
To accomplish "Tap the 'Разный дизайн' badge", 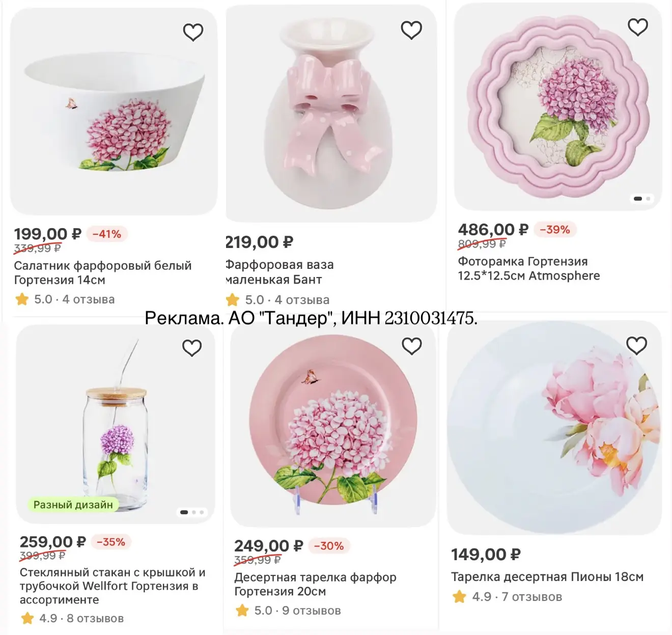I will click(73, 505).
